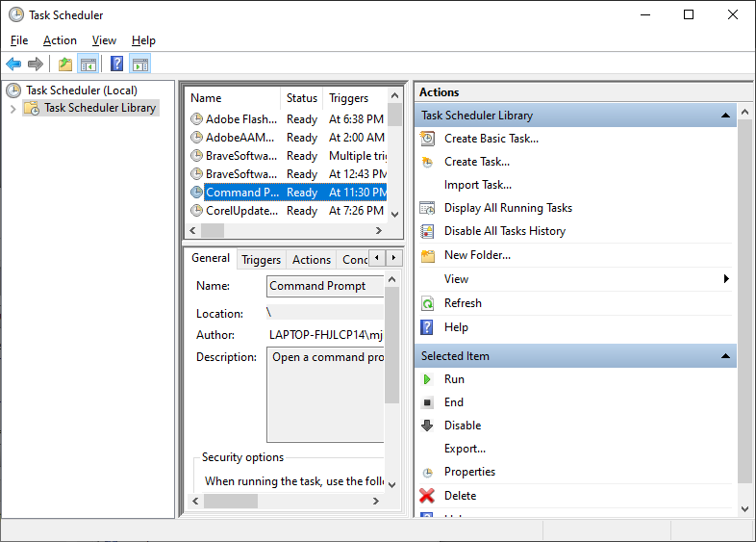Click the red X Delete icon
Viewport: 756px width, 542px height.
tap(427, 496)
